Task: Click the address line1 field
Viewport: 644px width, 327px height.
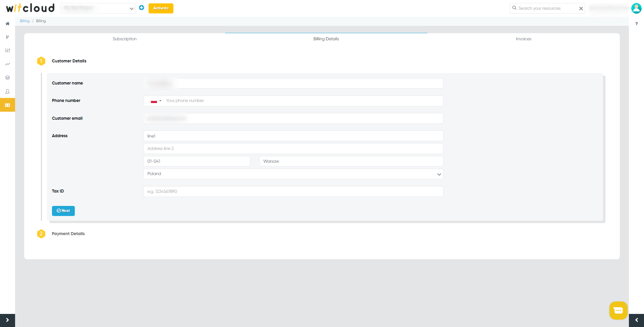Action: click(293, 136)
